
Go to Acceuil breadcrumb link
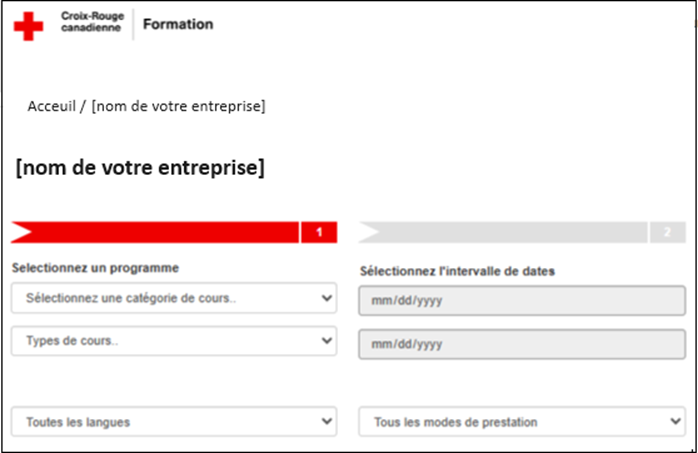52,106
